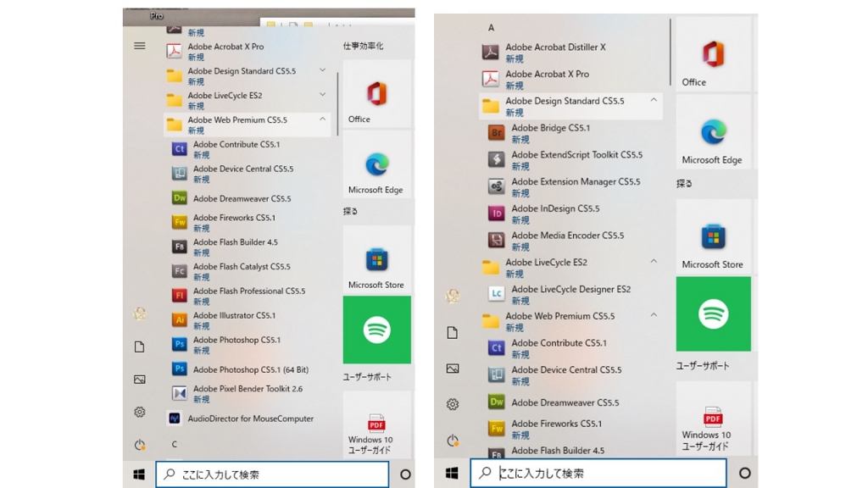Open Microsoft Edge tile in right Start menu
The image size is (868, 488).
click(714, 131)
